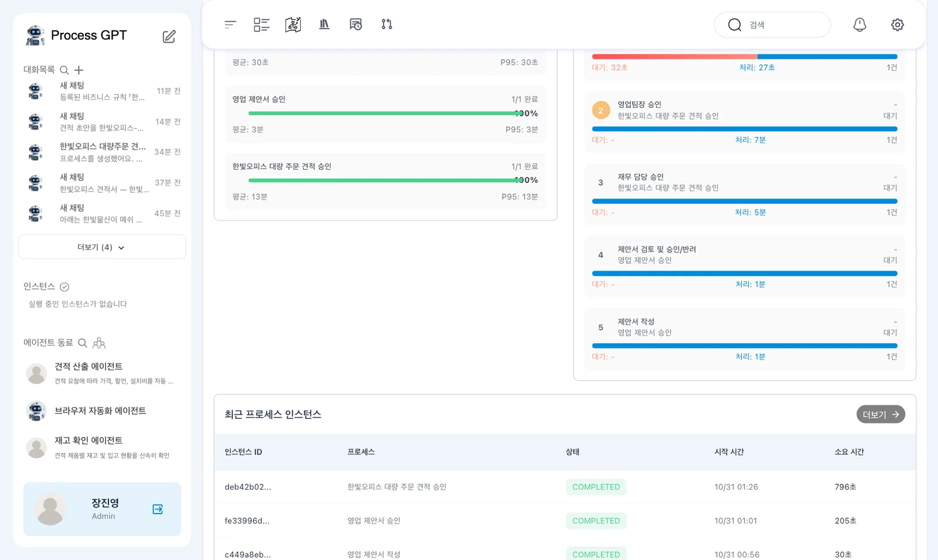Open instance deb42b02... row
The width and height of the screenshot is (938, 560).
(565, 487)
